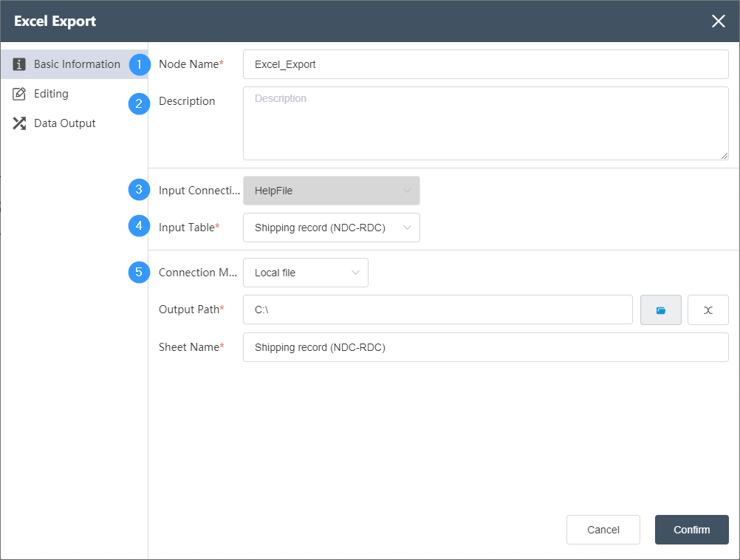Open the Input Table dropdown
The image size is (740, 560).
coord(332,228)
